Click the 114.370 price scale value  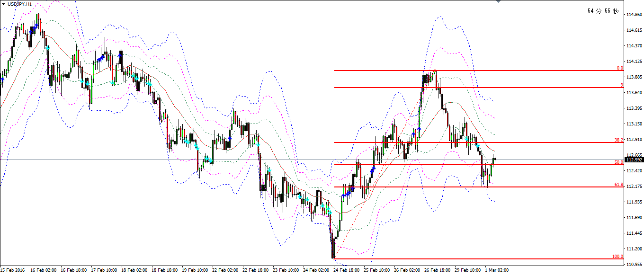(634, 46)
